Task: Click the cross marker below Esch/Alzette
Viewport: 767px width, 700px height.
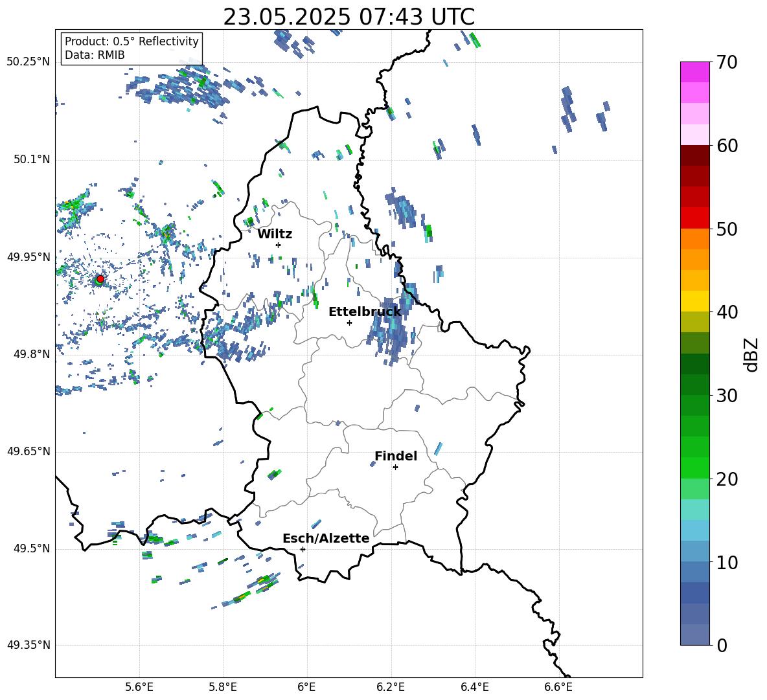Action: pyautogui.click(x=303, y=549)
